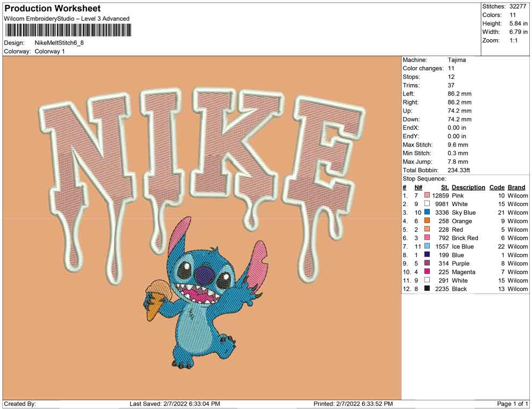Screen dimensions: 532x409
Task: Click 'Printed: 2/7/2022 6:33:52 PM'
Action: click(353, 404)
